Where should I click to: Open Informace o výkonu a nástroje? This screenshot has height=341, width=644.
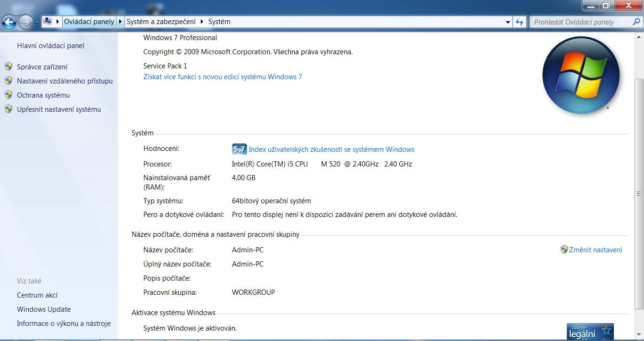tap(64, 324)
